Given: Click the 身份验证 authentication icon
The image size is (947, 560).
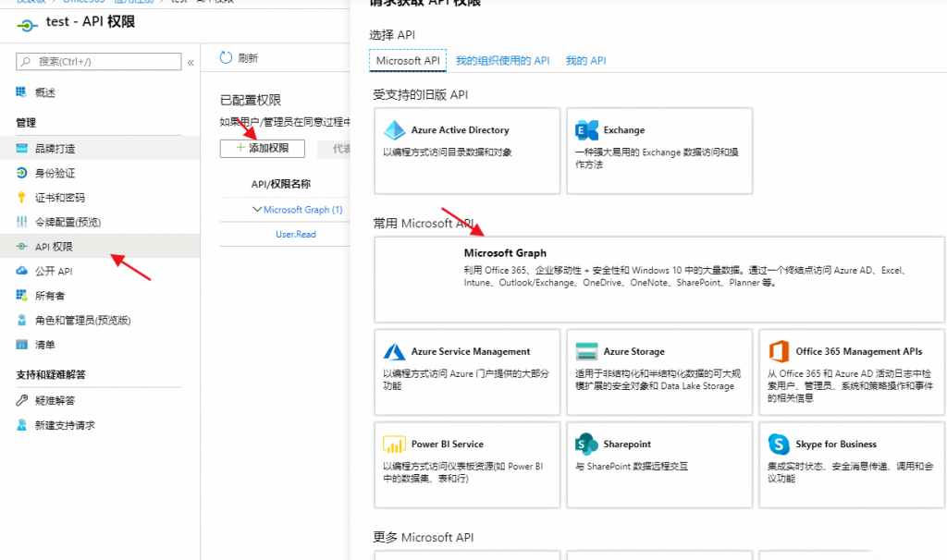Looking at the screenshot, I should click(22, 173).
